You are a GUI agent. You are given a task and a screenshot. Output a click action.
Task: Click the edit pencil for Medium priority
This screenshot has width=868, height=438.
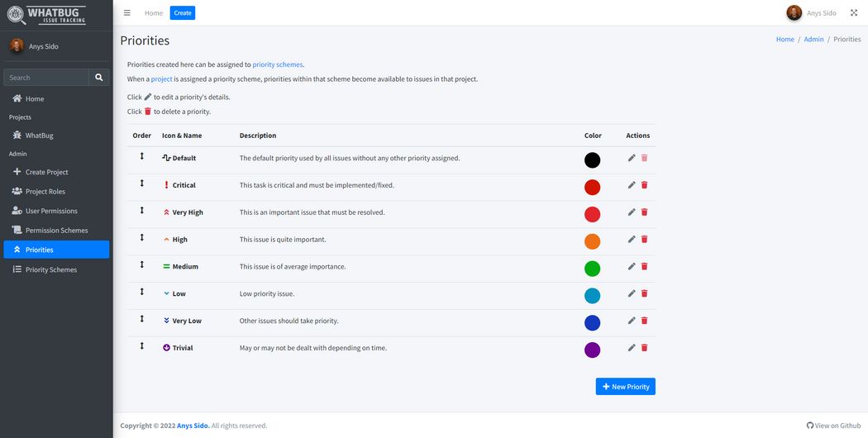coord(632,266)
